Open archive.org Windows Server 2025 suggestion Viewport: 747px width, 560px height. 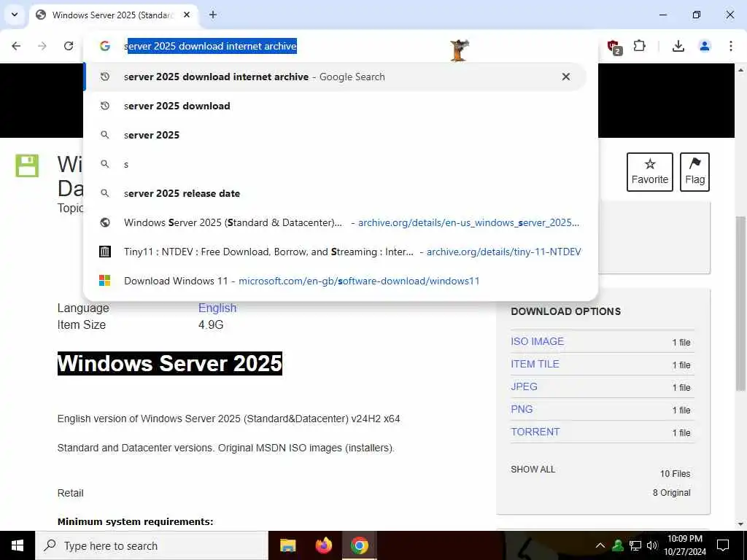click(335, 222)
